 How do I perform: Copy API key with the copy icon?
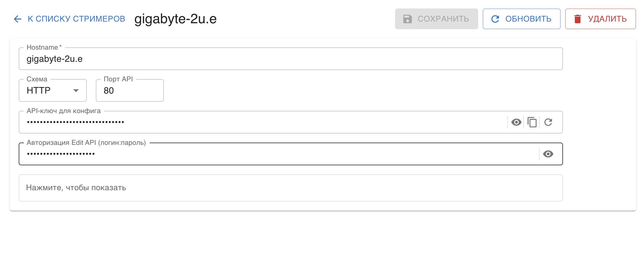click(x=532, y=122)
